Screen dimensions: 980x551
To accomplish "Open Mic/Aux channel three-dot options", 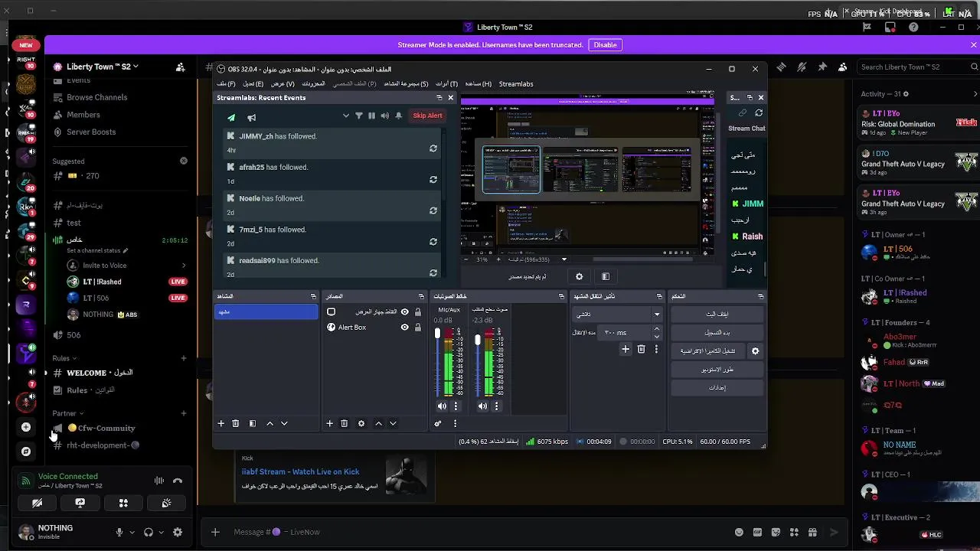I will [456, 406].
